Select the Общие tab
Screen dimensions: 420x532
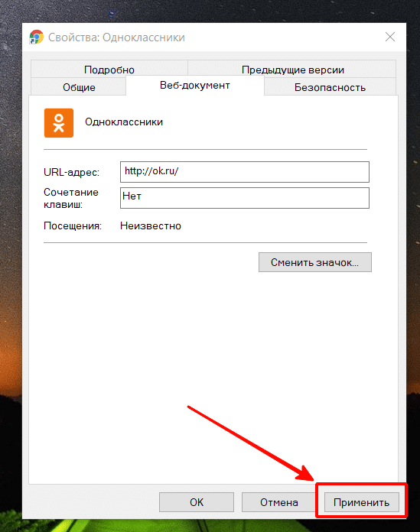click(79, 87)
